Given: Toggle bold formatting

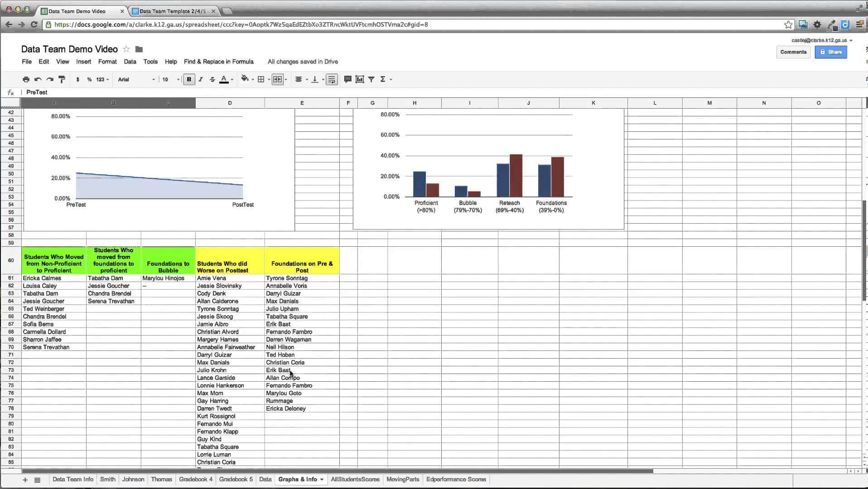Looking at the screenshot, I should tap(189, 79).
